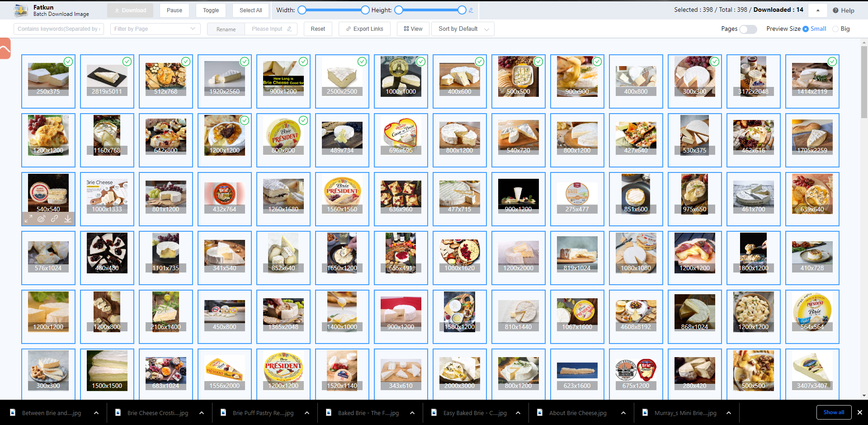Click the Download button

tap(130, 10)
